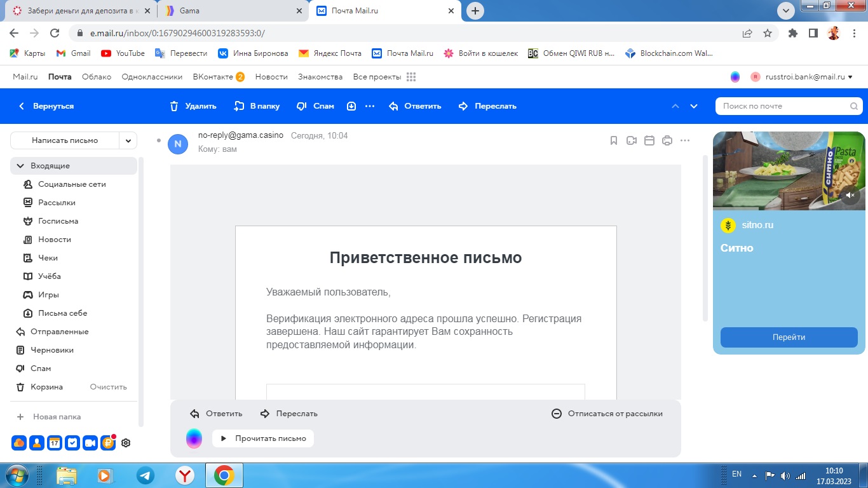The image size is (868, 488).
Task: Toggle unread dot beside sender avatar
Action: [x=159, y=140]
